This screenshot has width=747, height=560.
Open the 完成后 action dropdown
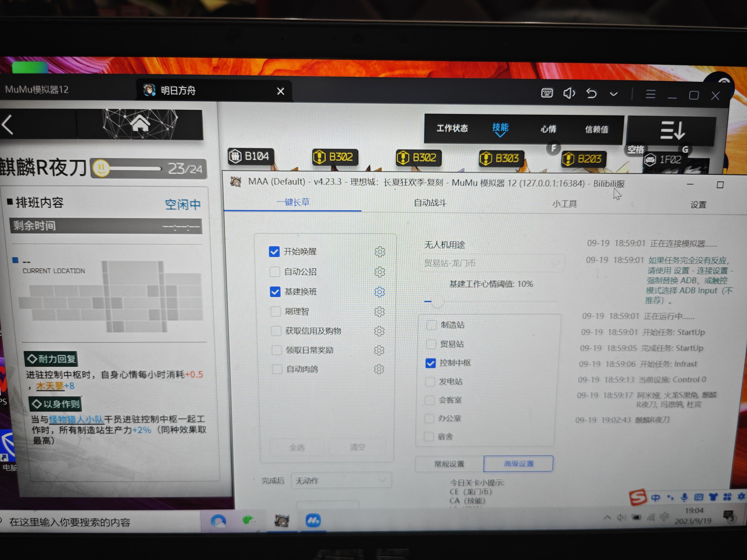click(341, 480)
